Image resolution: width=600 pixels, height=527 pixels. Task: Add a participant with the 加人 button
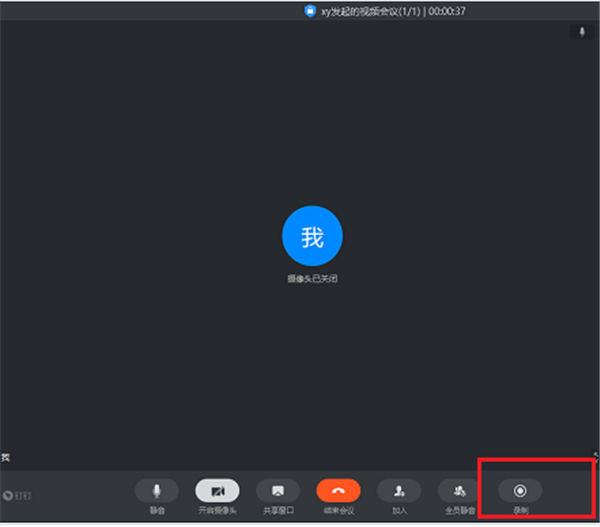click(399, 491)
